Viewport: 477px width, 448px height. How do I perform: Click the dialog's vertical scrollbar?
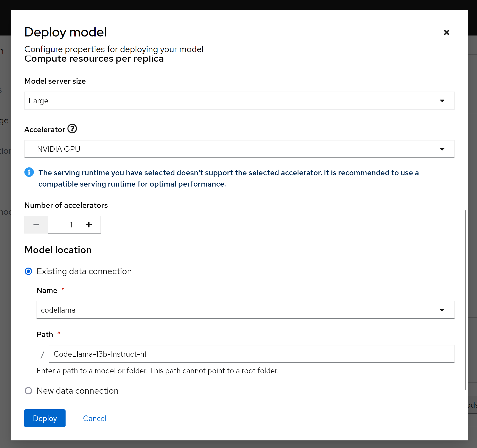(x=465, y=300)
